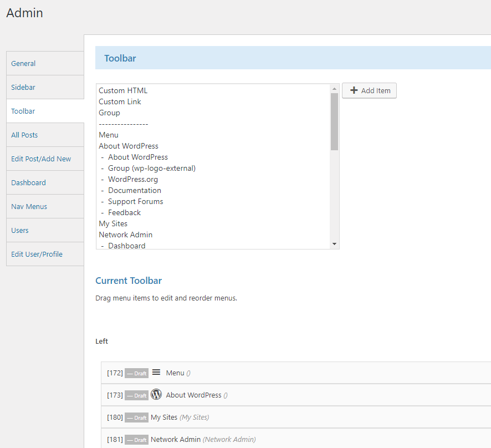Pick WordPress.org in the item list
This screenshot has height=448, width=491.
[x=132, y=179]
